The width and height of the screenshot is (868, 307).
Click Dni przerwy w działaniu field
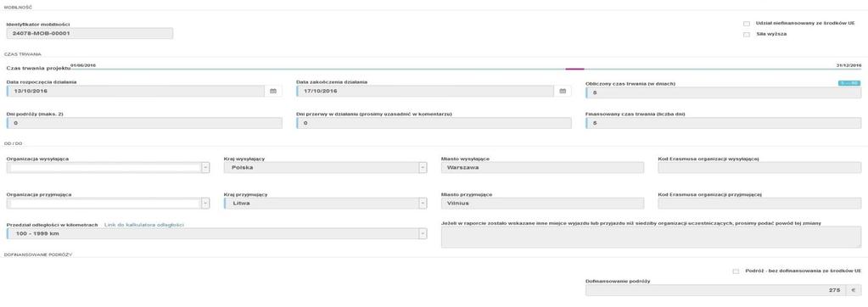click(x=434, y=123)
